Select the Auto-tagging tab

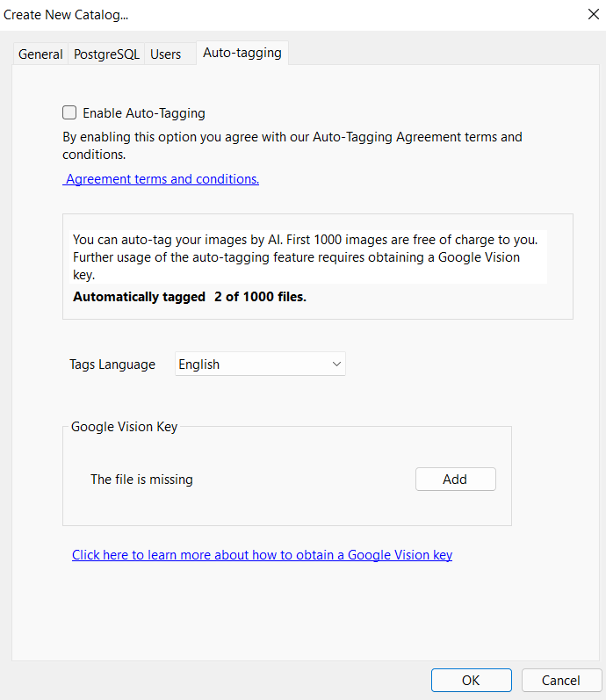242,53
